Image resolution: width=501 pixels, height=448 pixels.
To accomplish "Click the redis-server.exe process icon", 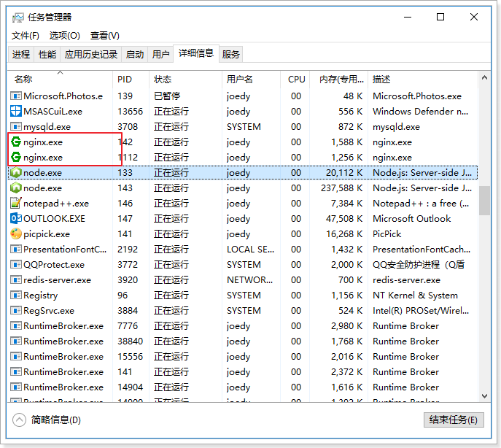I will click(x=15, y=279).
